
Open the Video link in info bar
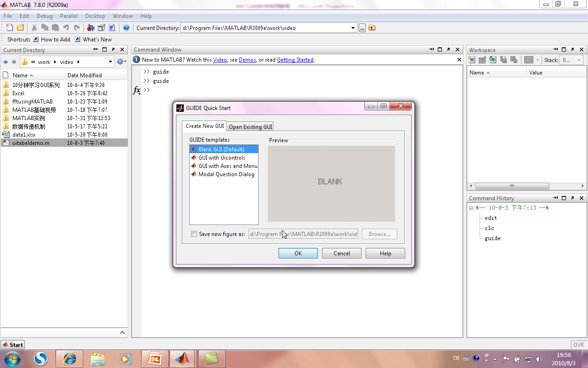(220, 60)
